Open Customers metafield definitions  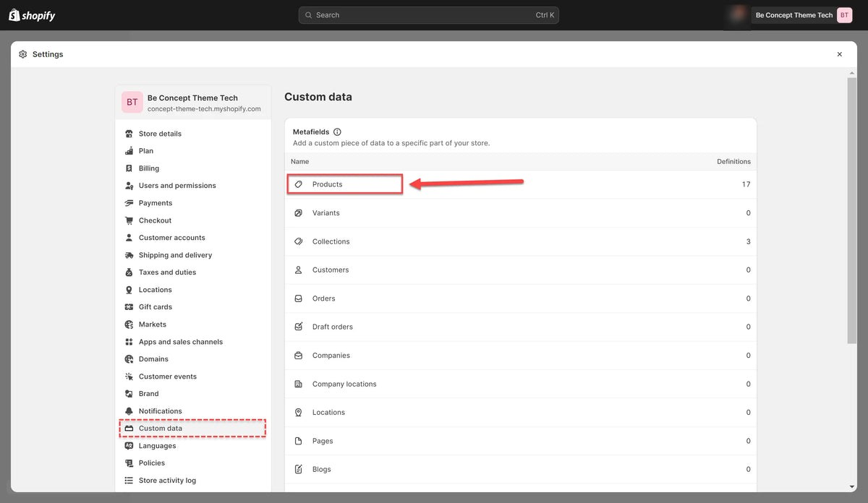(521, 270)
